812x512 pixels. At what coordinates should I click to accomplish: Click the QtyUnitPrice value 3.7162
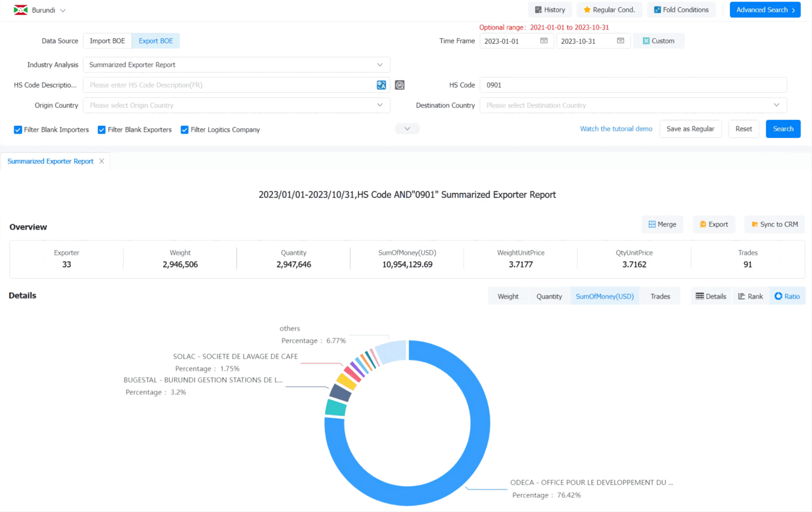coord(634,264)
